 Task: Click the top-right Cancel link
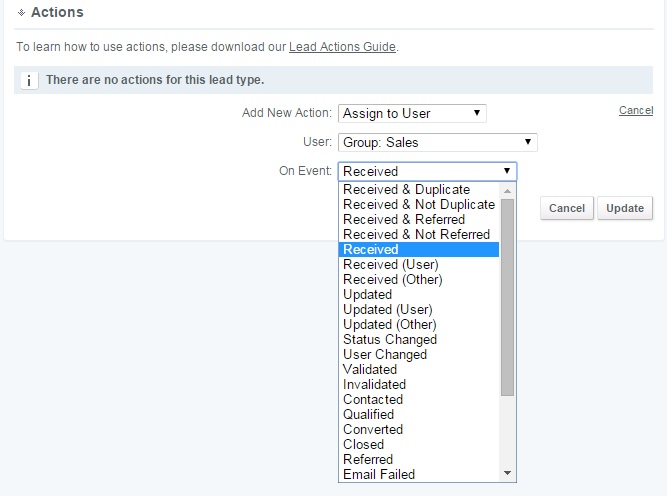click(636, 110)
